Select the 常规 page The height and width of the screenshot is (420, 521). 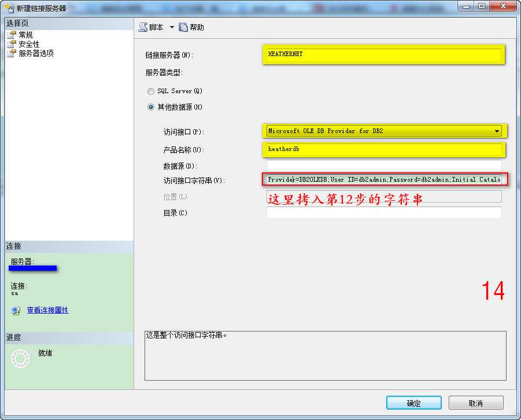25,35
